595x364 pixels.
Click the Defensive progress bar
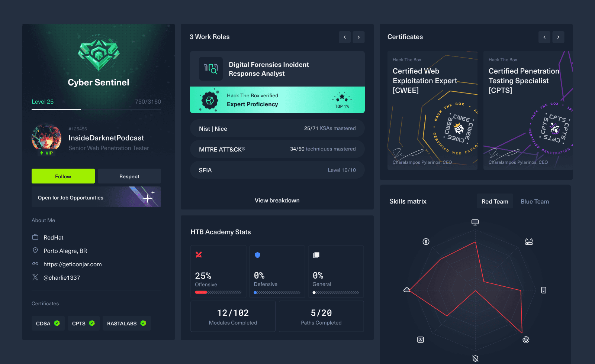pyautogui.click(x=277, y=292)
